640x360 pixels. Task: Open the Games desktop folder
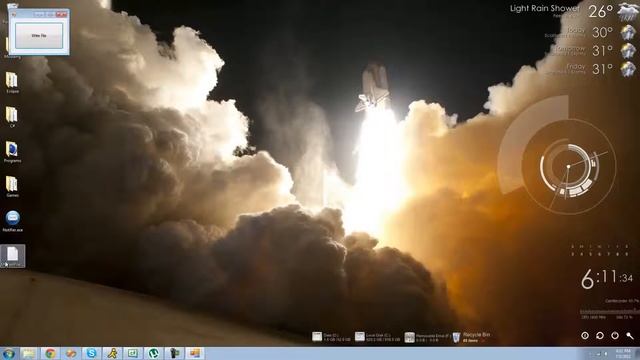click(x=12, y=187)
